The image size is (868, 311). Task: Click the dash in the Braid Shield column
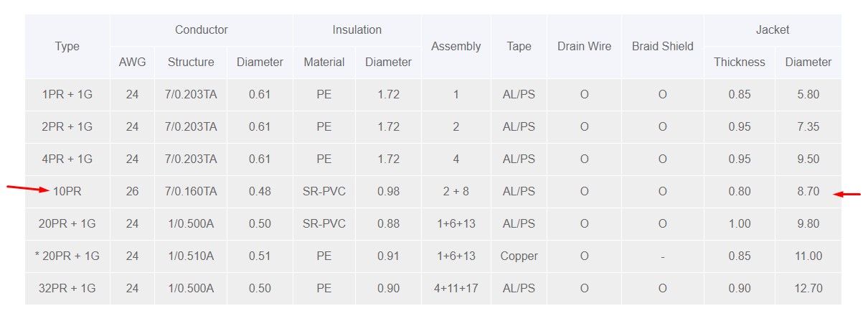tap(662, 256)
